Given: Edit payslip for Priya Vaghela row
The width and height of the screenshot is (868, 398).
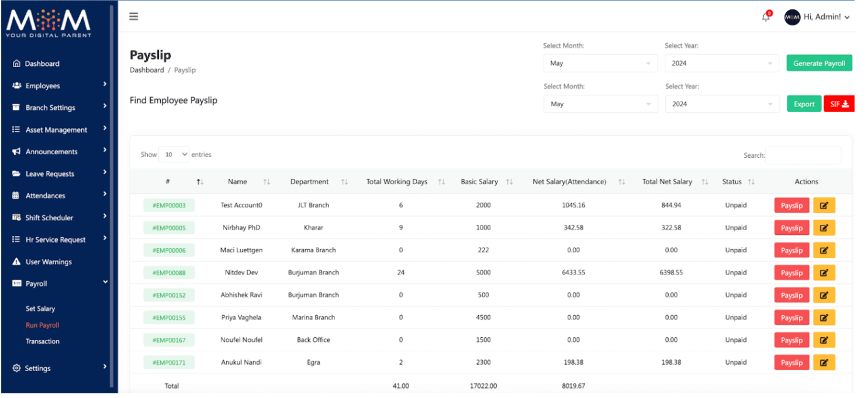Looking at the screenshot, I should click(x=824, y=317).
